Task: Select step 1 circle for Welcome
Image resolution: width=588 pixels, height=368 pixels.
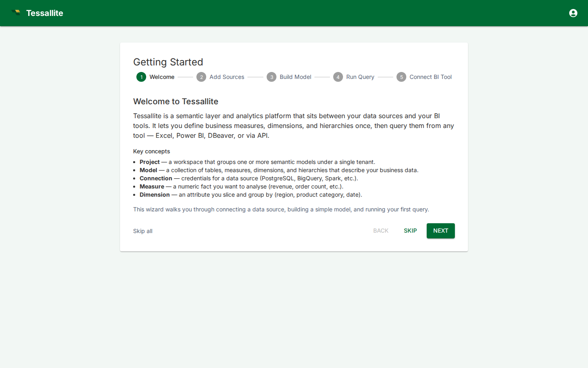Action: [141, 77]
